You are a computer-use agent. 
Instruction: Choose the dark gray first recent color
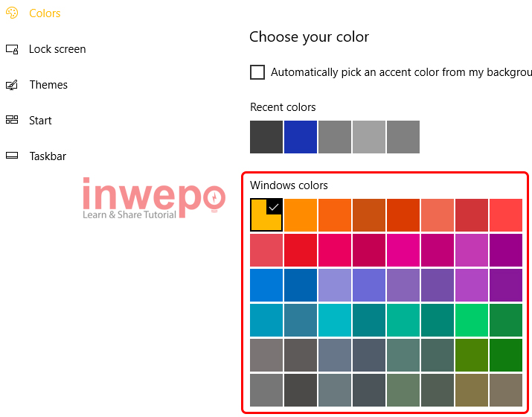point(266,137)
